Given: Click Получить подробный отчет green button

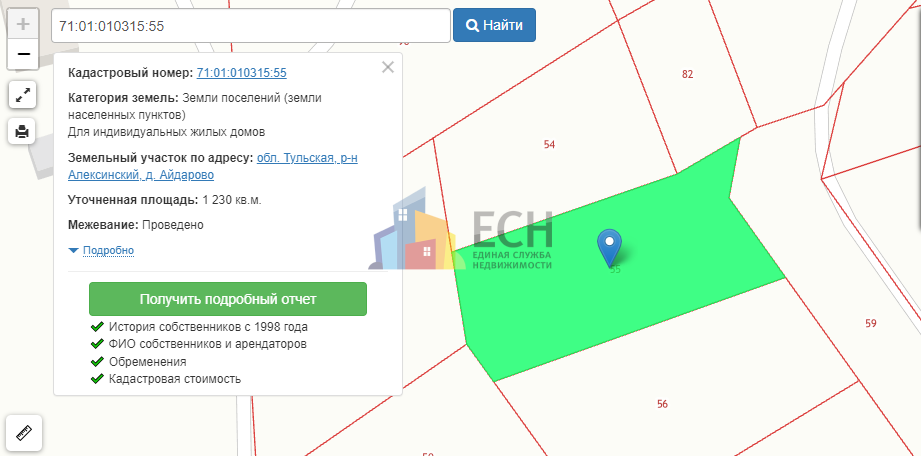Looking at the screenshot, I should pyautogui.click(x=228, y=299).
